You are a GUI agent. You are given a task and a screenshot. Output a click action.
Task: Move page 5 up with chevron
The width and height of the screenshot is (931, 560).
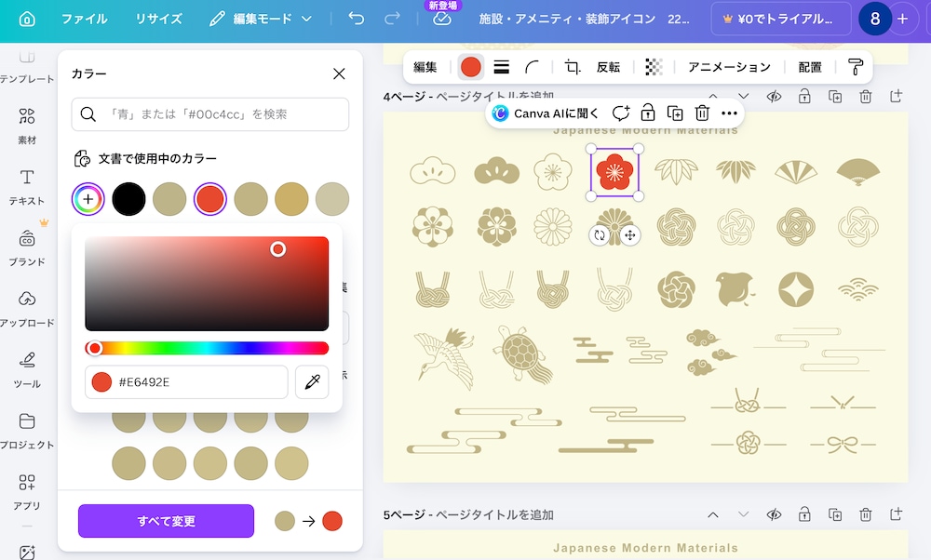click(x=713, y=514)
